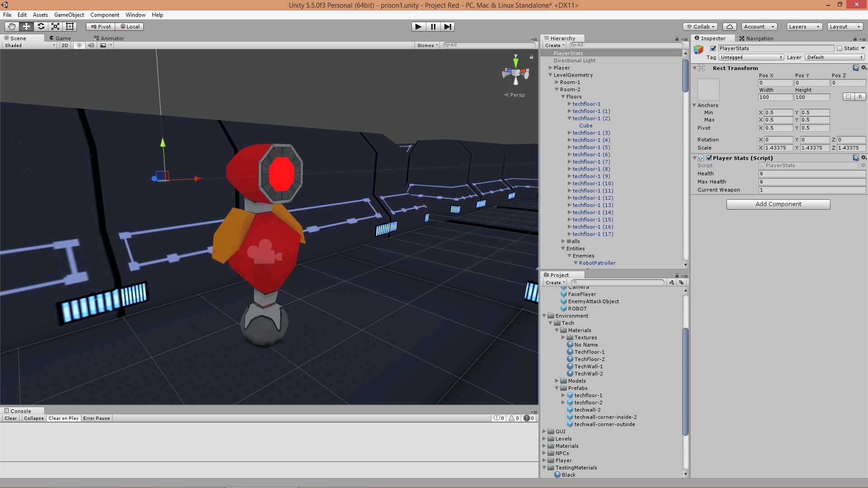Disable the Player Stats script checkbox
The width and height of the screenshot is (868, 488).
point(709,158)
